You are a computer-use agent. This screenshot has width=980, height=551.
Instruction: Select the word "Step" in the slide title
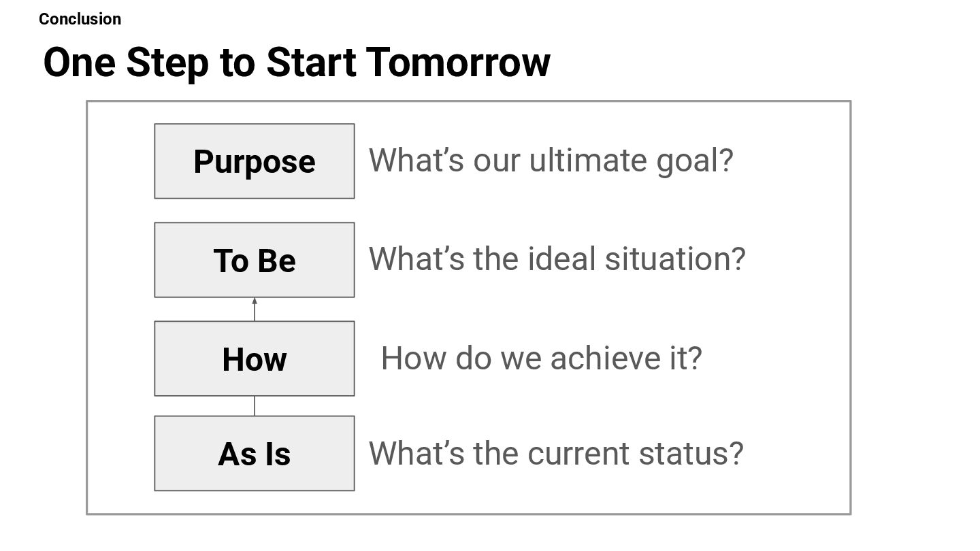(167, 63)
